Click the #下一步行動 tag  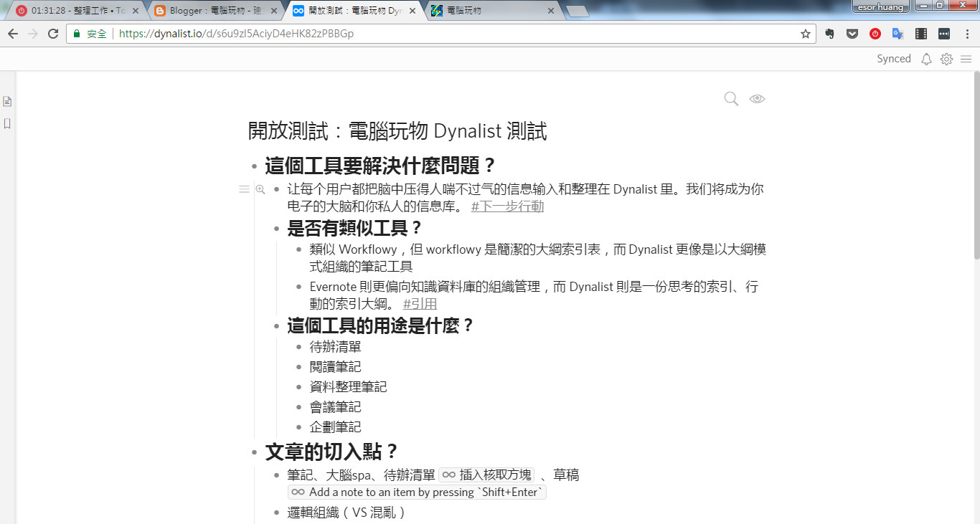(507, 206)
